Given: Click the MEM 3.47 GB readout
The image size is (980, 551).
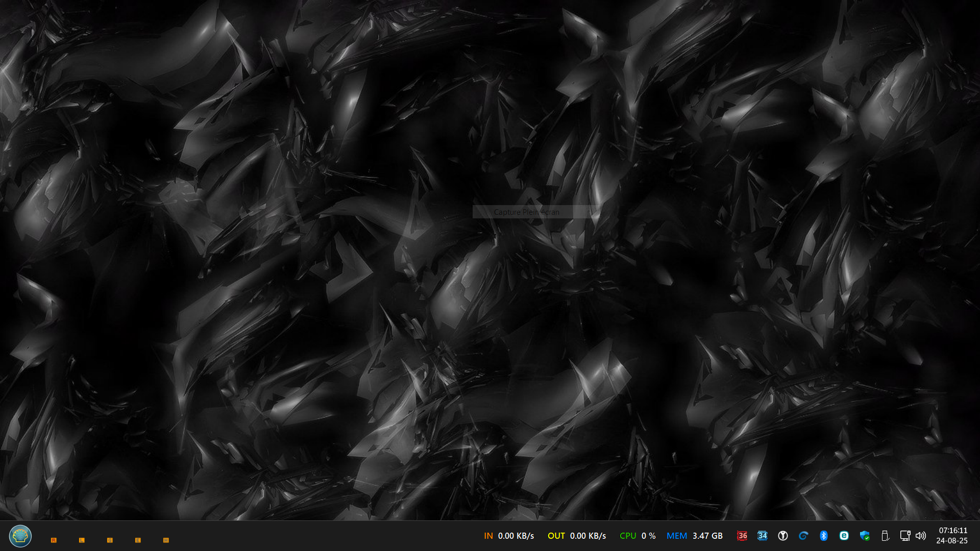Looking at the screenshot, I should point(695,536).
